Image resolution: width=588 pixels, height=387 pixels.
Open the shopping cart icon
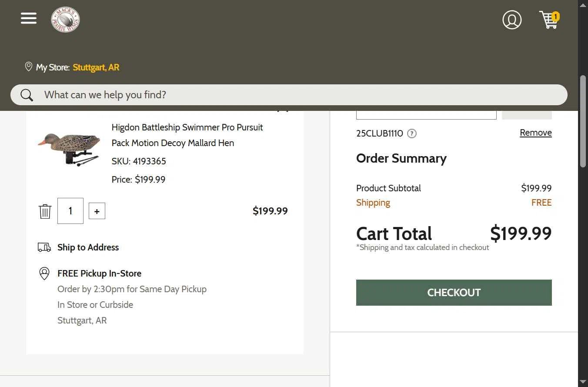click(549, 20)
